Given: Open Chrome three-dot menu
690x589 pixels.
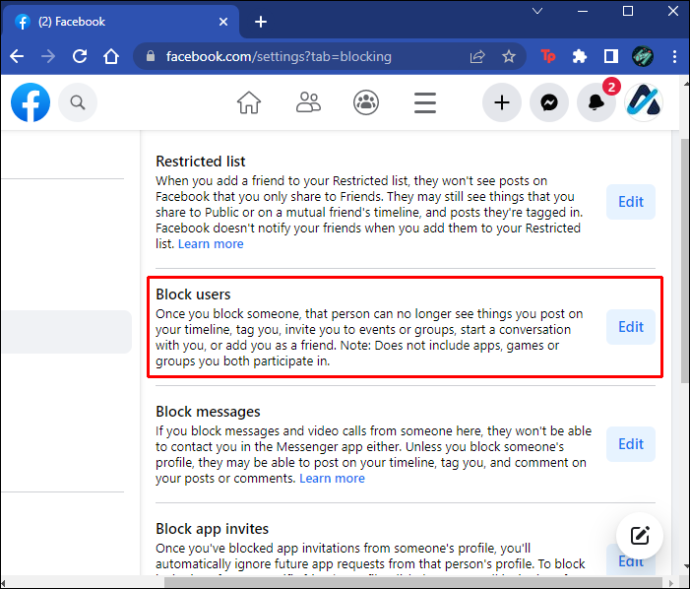Looking at the screenshot, I should click(674, 56).
